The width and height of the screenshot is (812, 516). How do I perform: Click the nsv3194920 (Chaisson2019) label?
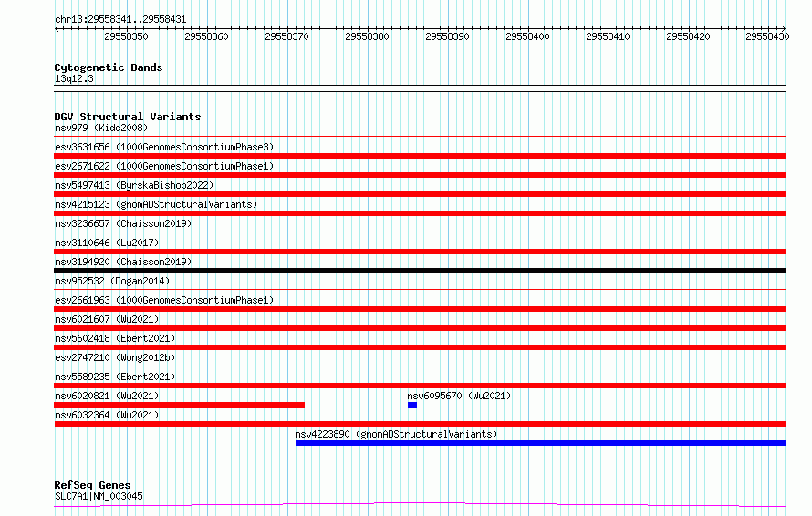pyautogui.click(x=123, y=262)
